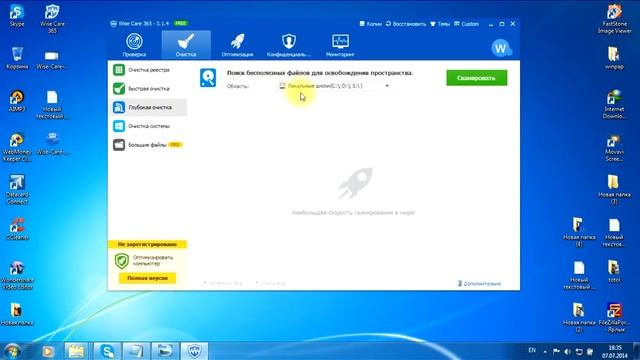Open Skype in the taskbar
The image size is (640, 360).
pos(107,351)
